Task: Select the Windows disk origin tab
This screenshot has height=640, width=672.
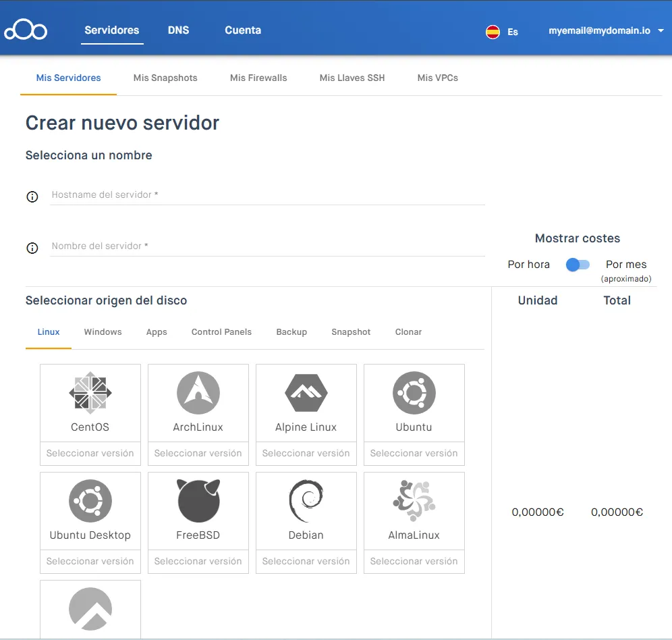Action: point(103,332)
